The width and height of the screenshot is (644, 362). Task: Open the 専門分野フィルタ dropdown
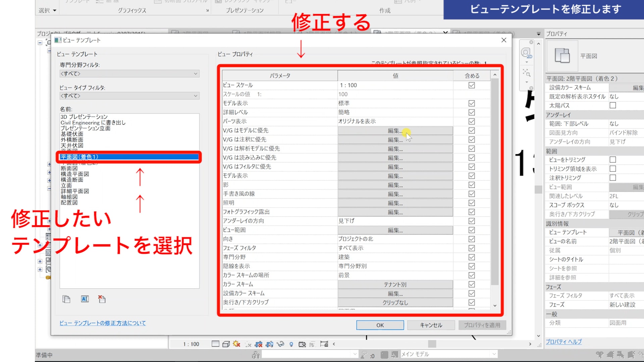pyautogui.click(x=129, y=73)
